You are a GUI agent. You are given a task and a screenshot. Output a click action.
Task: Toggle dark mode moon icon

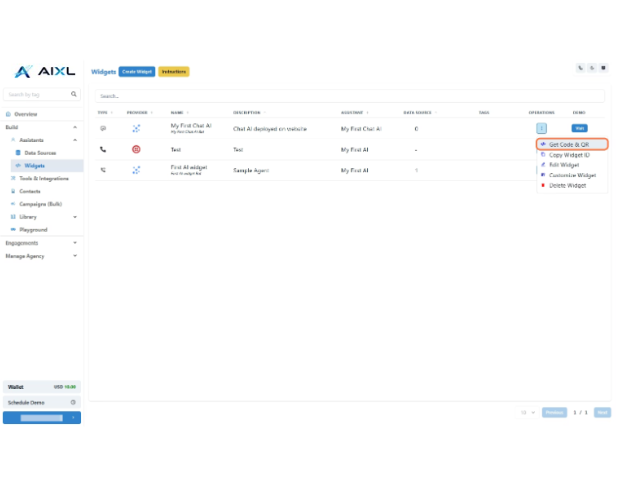pyautogui.click(x=592, y=68)
